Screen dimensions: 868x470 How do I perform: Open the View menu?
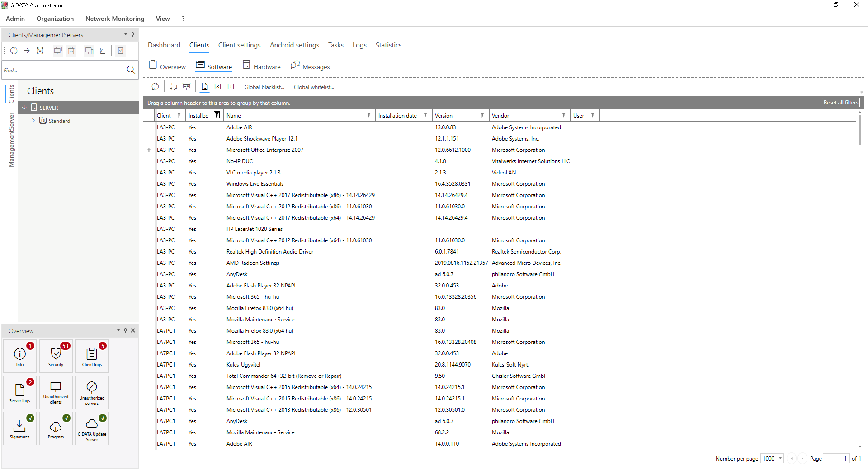point(163,19)
